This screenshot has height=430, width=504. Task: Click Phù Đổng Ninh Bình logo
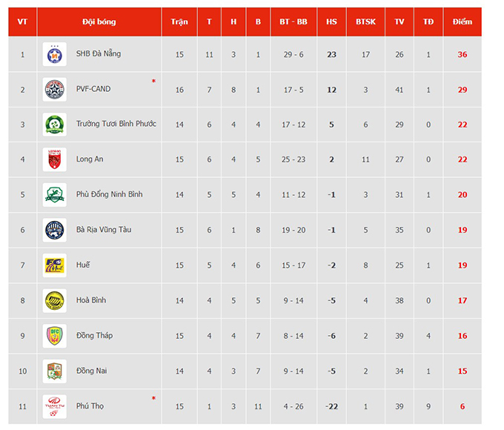55,194
